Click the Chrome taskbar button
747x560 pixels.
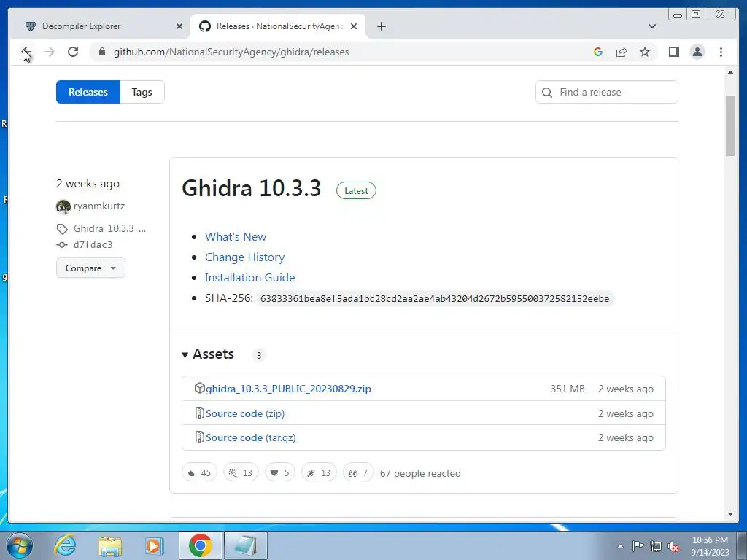[200, 545]
